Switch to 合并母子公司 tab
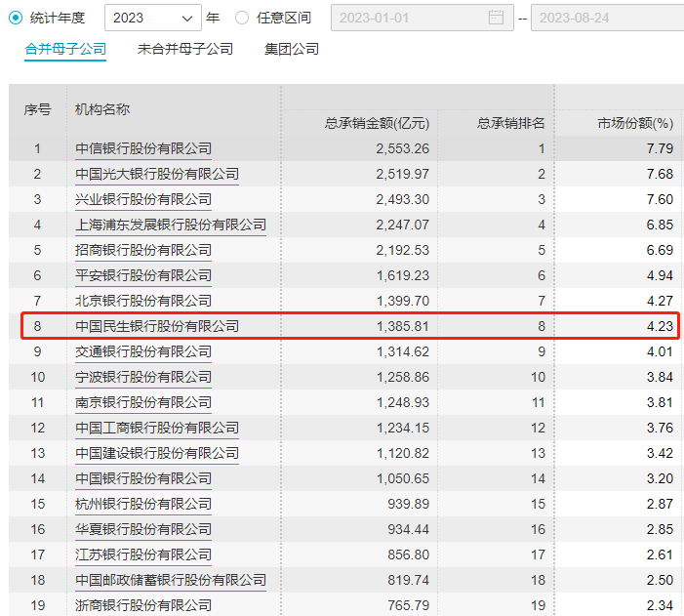Screen dimensions: 684x616 65,49
